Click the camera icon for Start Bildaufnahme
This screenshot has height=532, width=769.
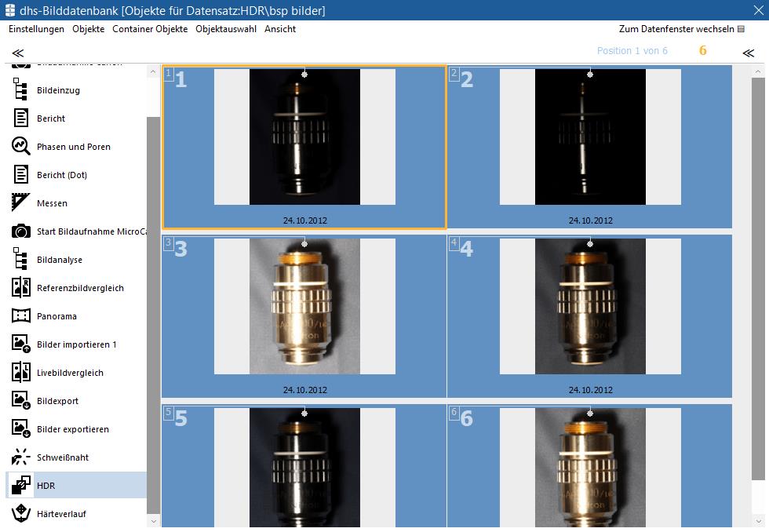click(21, 231)
